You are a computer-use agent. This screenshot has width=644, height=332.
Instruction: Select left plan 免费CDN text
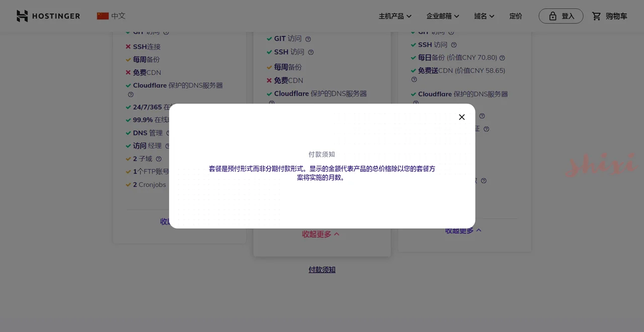[x=147, y=72]
